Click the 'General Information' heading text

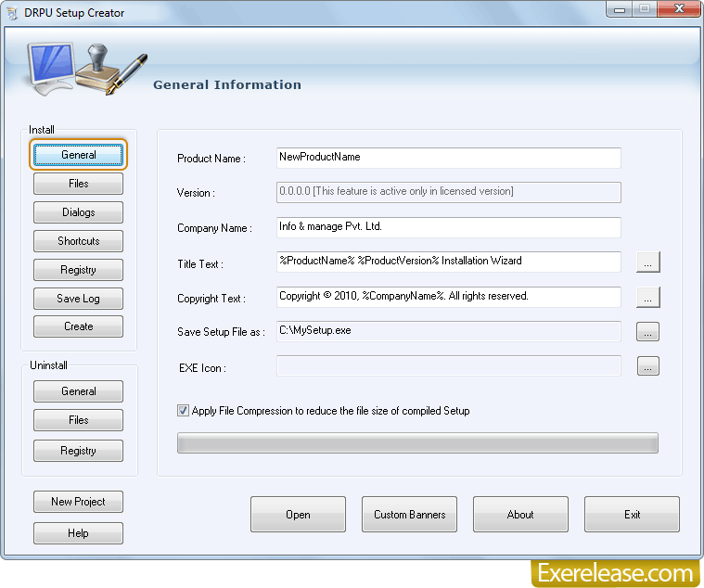click(x=227, y=84)
